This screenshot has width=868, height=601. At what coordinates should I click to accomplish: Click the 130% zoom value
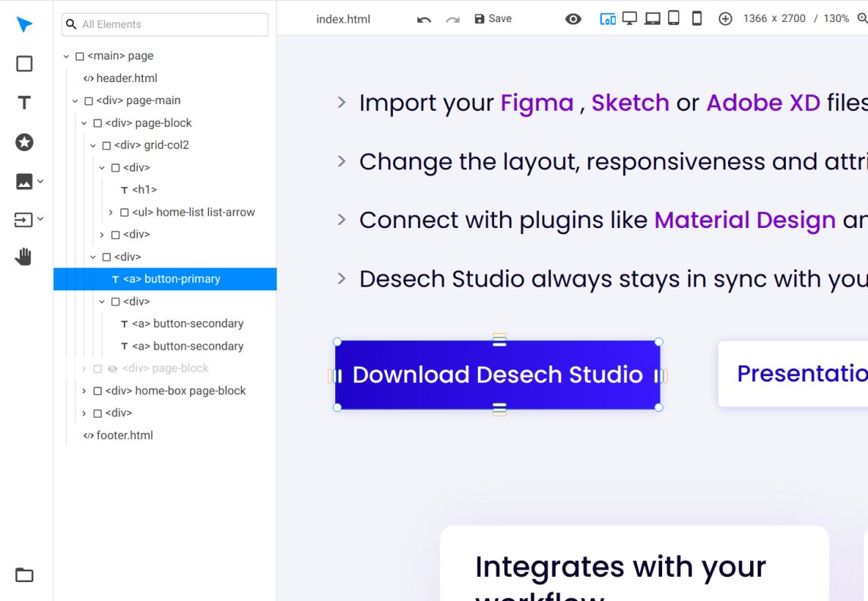tap(836, 19)
